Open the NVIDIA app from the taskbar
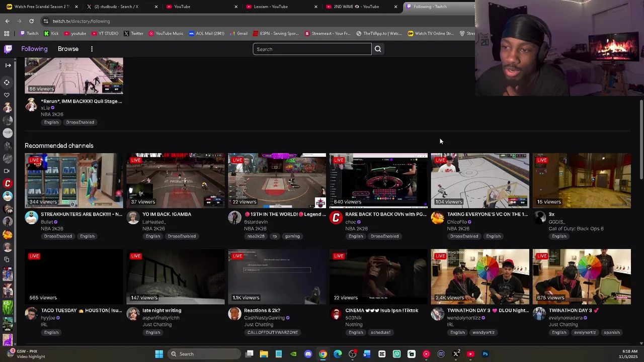Viewport: 644px width, 362px height. (x=293, y=354)
